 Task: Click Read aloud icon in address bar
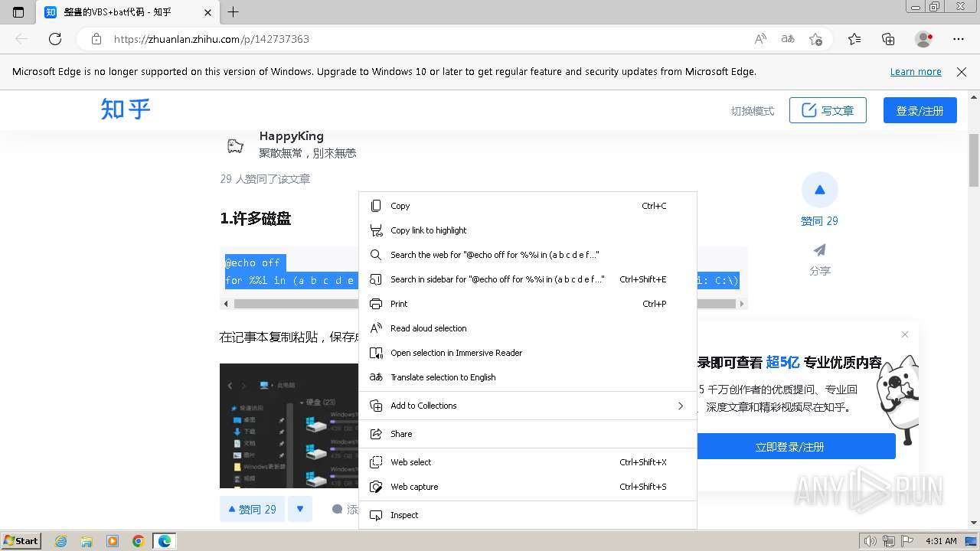pyautogui.click(x=760, y=39)
